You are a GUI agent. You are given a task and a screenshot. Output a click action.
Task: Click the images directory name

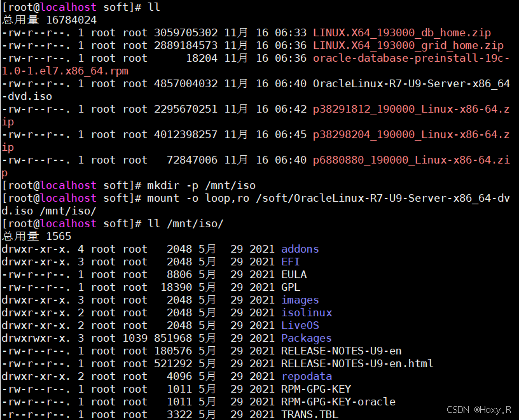[x=300, y=300]
